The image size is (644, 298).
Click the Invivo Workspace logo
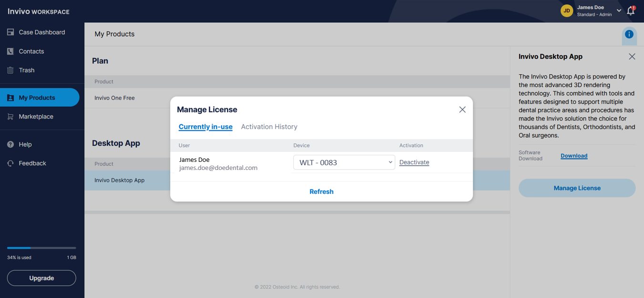39,11
